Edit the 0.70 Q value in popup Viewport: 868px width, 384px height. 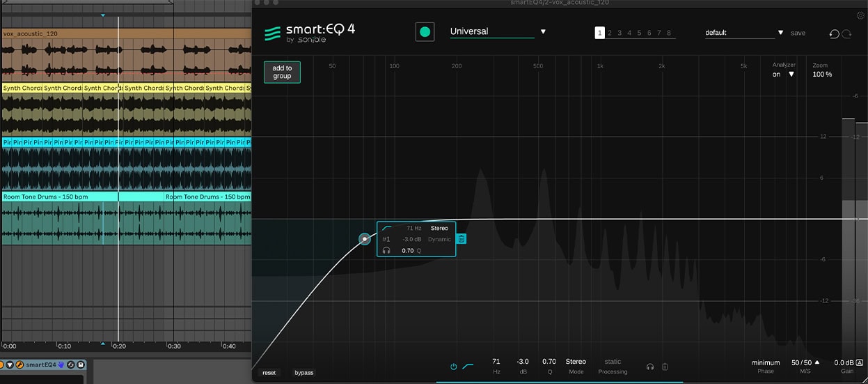[408, 250]
